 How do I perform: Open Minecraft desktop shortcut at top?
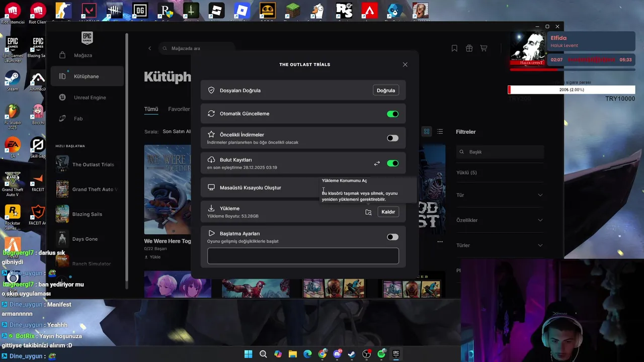click(x=293, y=11)
